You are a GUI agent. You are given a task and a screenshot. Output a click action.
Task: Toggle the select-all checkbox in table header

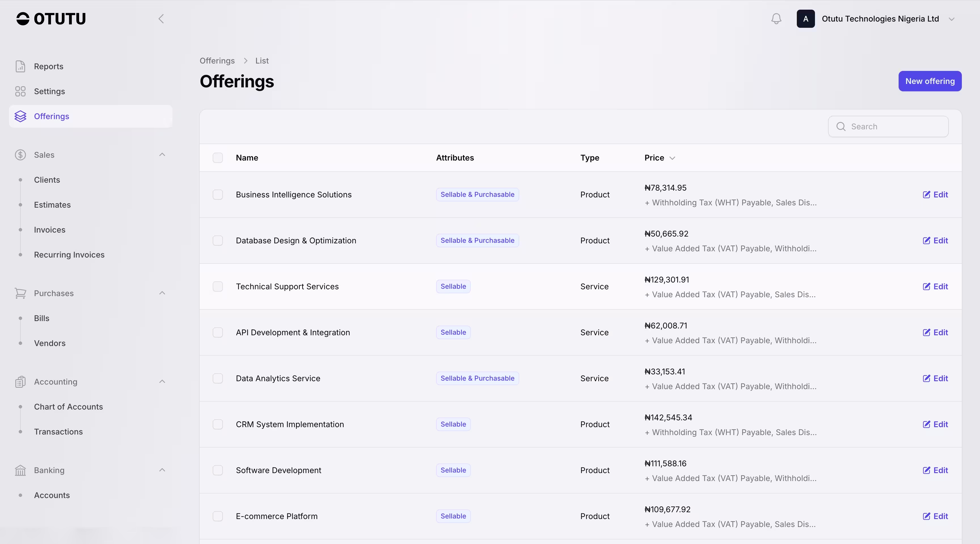tap(217, 158)
